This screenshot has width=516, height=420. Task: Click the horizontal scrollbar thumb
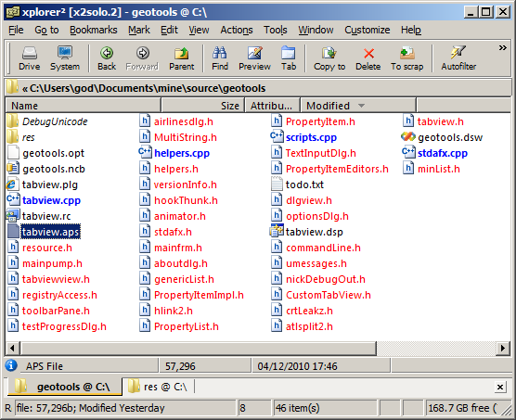click(198, 348)
